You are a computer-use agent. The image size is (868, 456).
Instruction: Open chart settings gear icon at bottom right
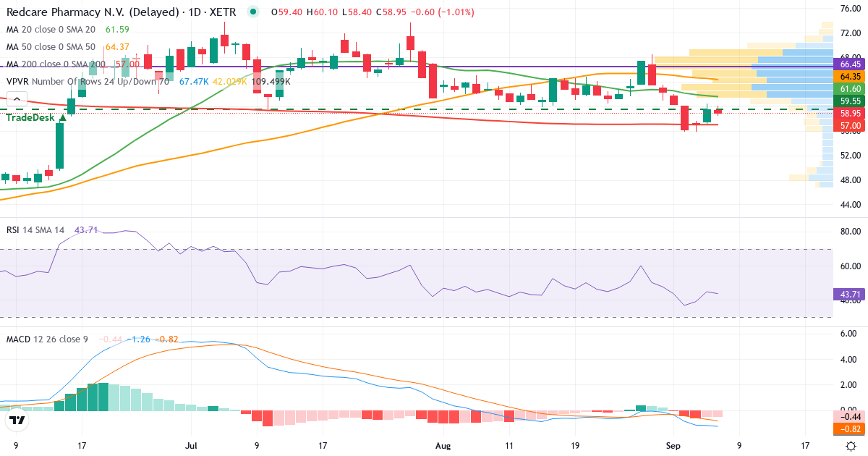point(851,446)
